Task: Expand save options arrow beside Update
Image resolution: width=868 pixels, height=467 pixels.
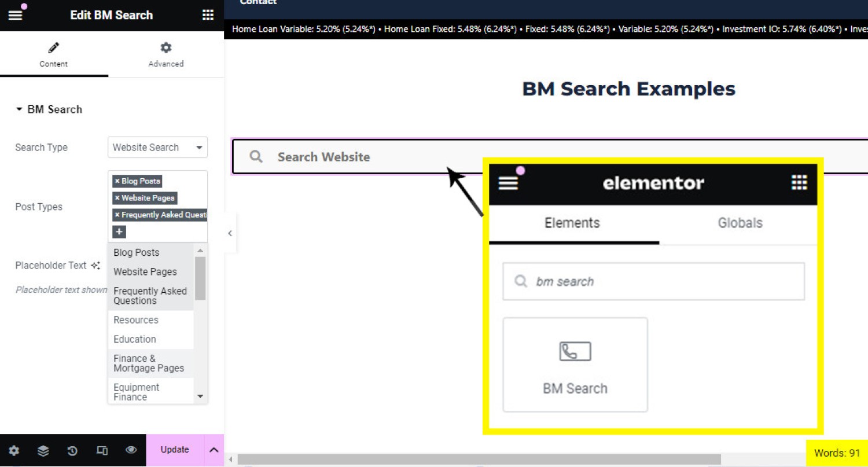Action: point(214,450)
